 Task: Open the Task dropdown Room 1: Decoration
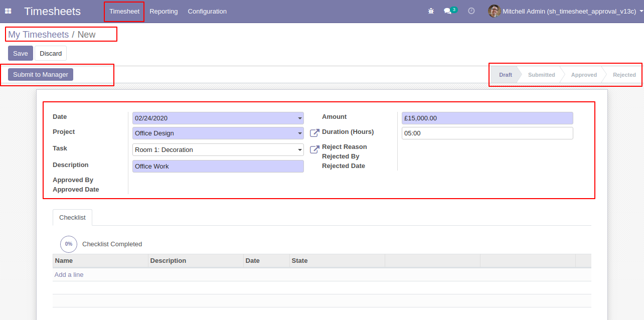point(218,150)
